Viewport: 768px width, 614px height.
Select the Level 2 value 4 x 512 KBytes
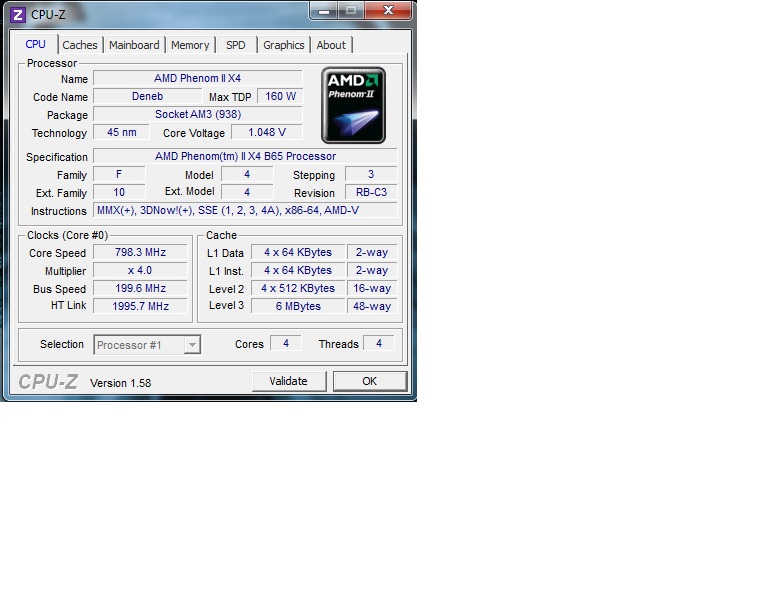point(298,288)
